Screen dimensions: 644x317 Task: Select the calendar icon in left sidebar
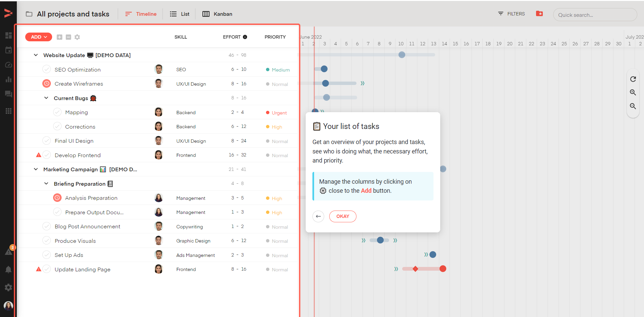(x=8, y=50)
